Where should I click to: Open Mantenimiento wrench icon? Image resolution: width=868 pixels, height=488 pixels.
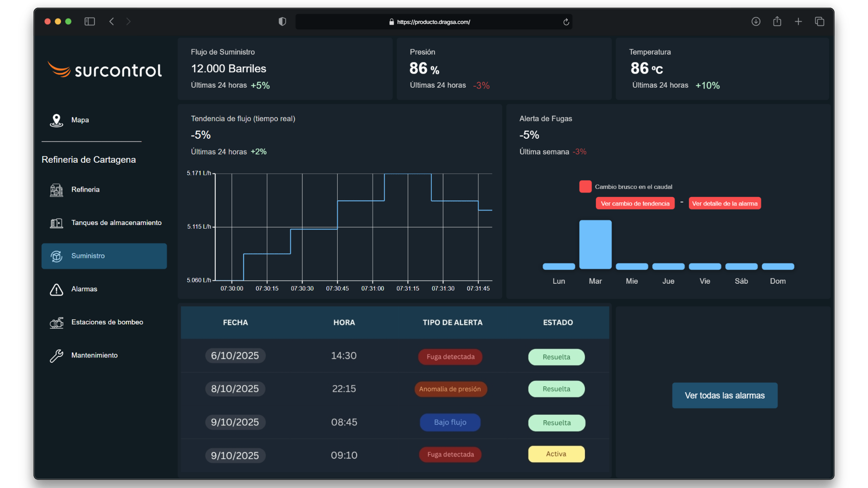point(57,356)
